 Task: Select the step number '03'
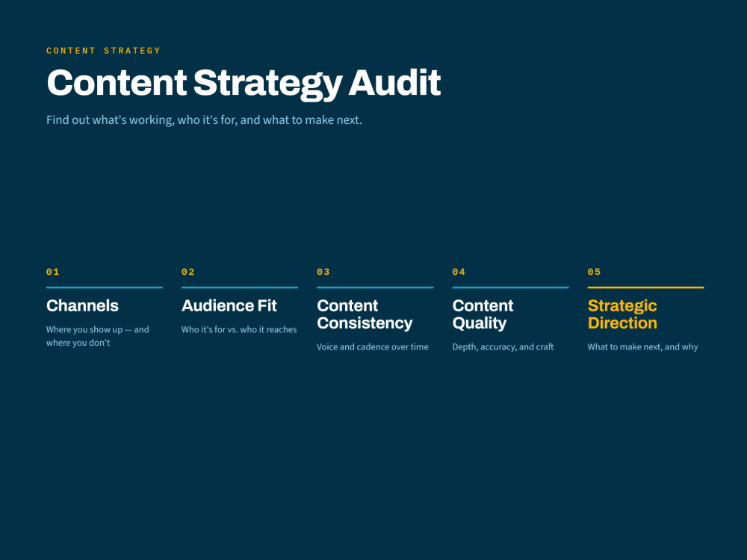(323, 272)
